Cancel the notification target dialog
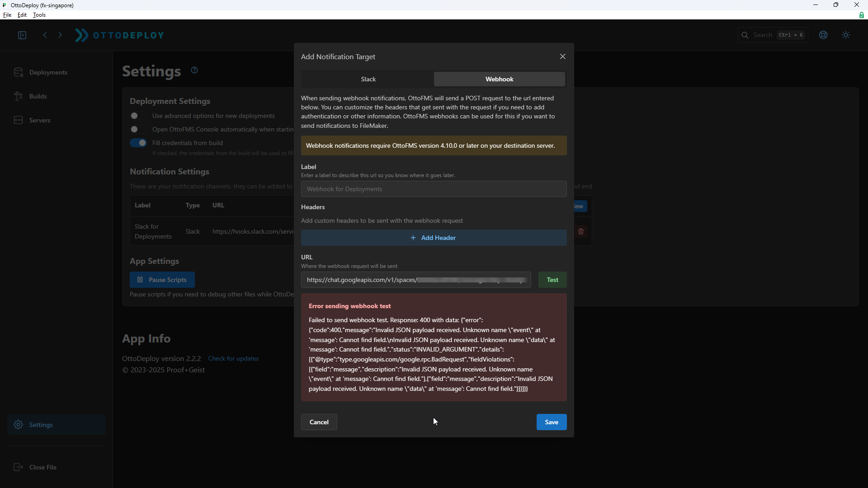 [x=319, y=422]
